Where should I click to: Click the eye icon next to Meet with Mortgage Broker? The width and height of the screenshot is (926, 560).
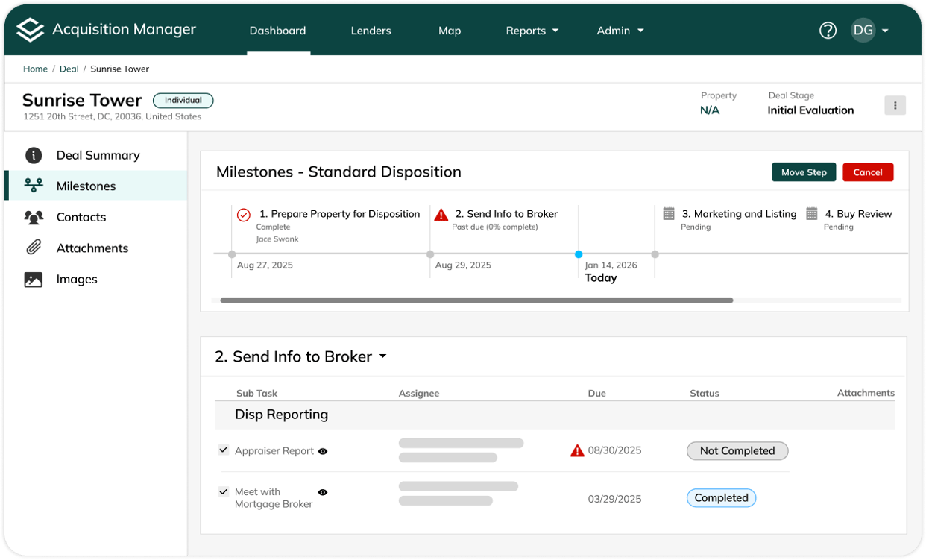click(323, 492)
